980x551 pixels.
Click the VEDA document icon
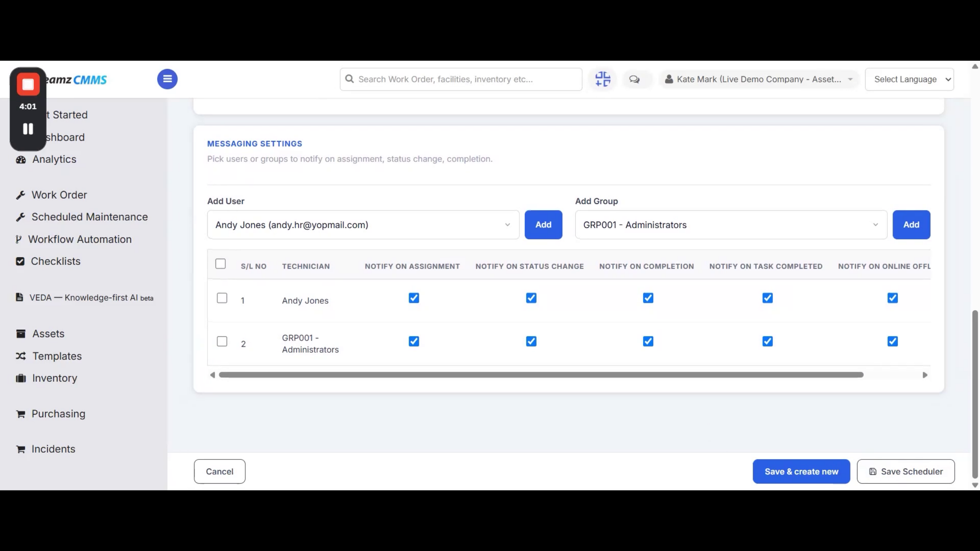(x=19, y=297)
